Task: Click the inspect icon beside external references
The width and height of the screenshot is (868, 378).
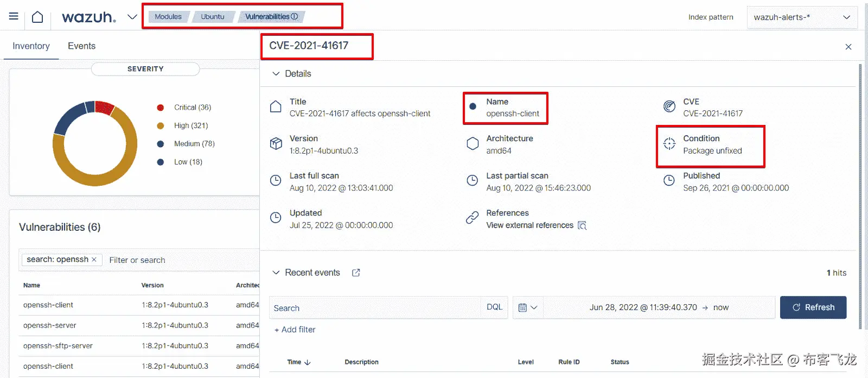Action: coord(582,225)
